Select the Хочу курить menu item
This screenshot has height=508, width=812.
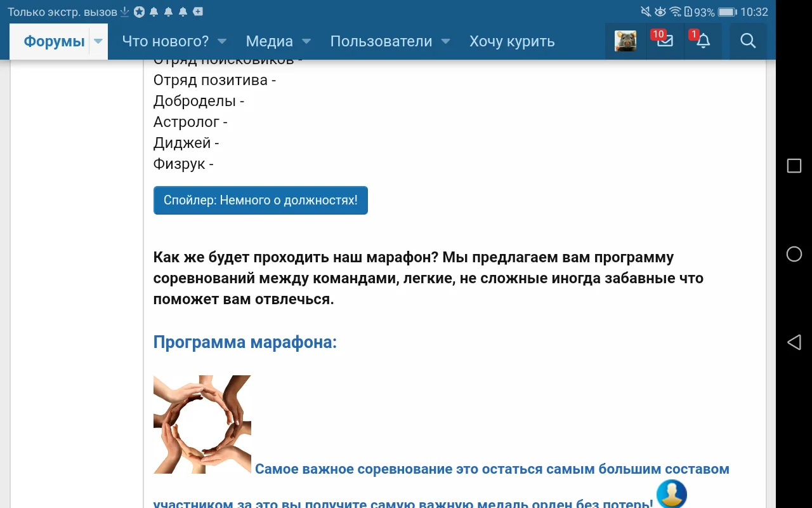511,41
